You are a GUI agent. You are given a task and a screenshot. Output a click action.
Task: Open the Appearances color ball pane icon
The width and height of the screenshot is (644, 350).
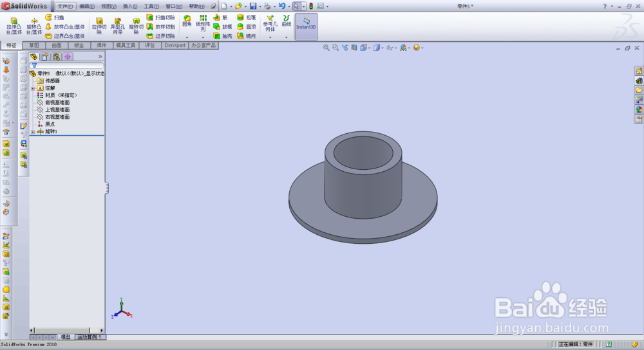[639, 109]
